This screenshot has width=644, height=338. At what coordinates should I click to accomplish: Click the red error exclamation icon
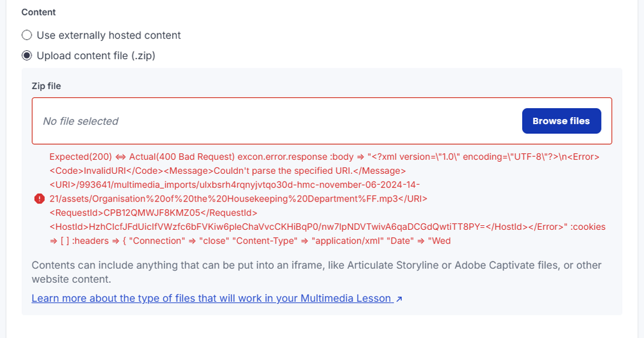39,198
